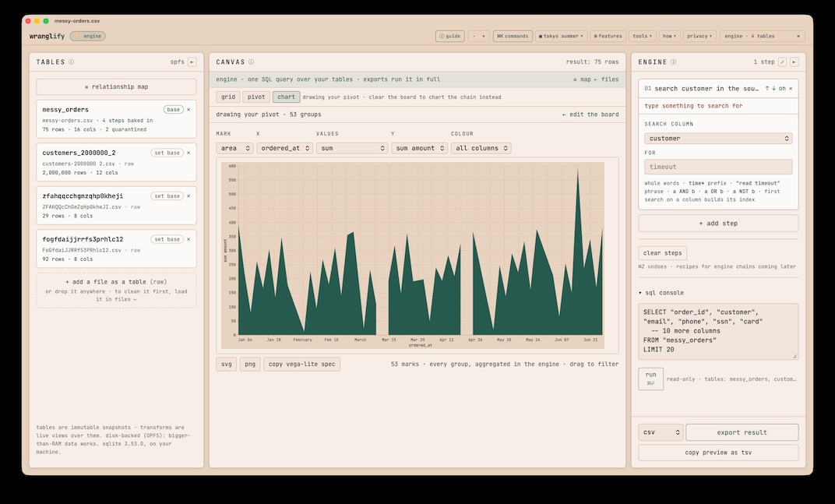Viewport: 835px width, 504px height.
Task: Remove customers_2000000_2 table with its x
Action: point(188,153)
